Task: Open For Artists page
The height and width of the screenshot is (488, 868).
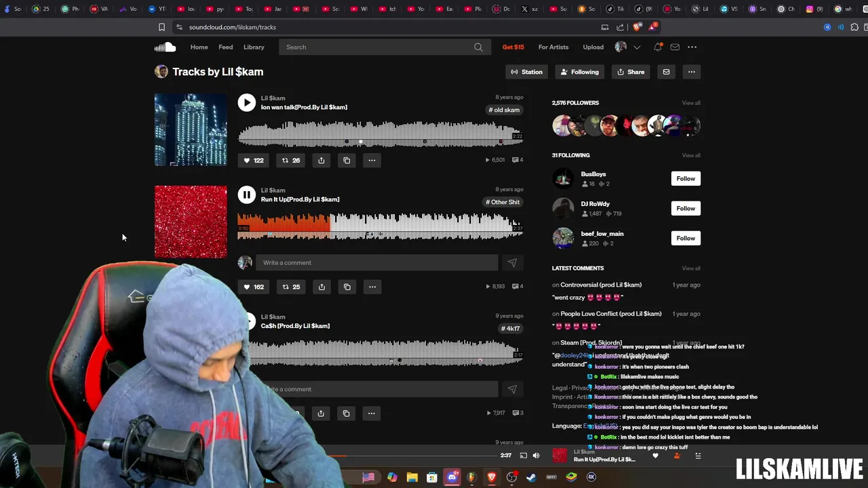Action: coord(553,47)
